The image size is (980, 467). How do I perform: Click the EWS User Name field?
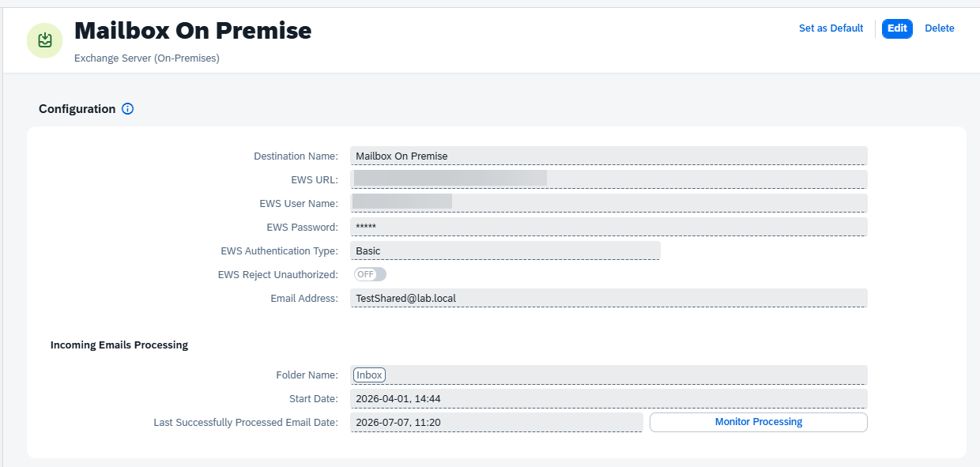pyautogui.click(x=609, y=203)
